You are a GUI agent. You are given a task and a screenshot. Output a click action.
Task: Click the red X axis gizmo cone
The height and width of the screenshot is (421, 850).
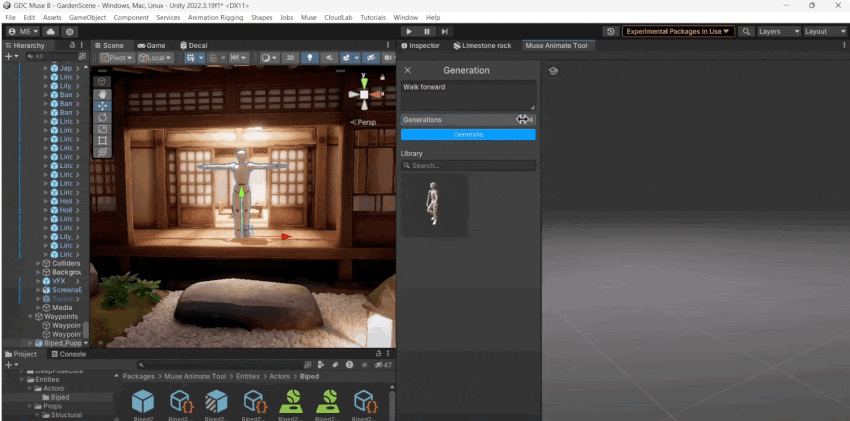pos(375,94)
